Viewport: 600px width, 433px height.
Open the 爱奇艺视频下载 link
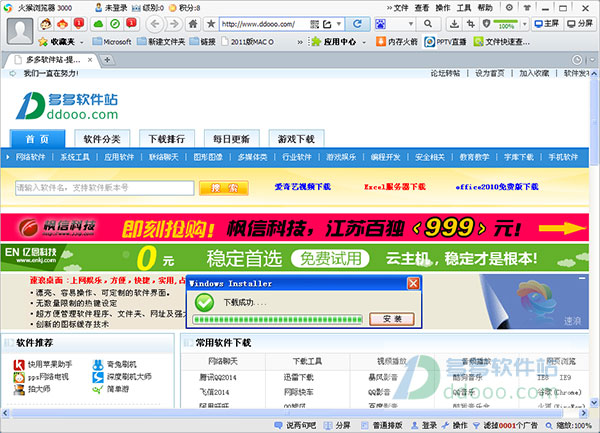[x=303, y=187]
